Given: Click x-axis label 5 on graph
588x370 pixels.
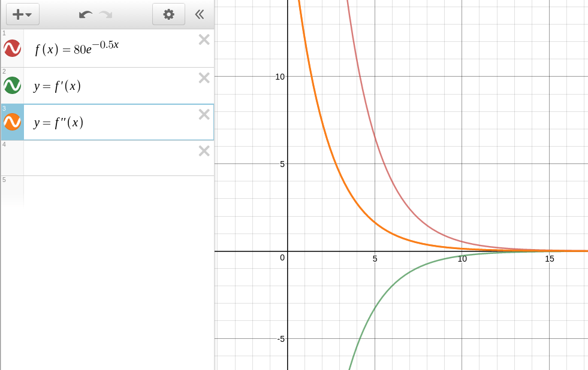Looking at the screenshot, I should pos(375,259).
